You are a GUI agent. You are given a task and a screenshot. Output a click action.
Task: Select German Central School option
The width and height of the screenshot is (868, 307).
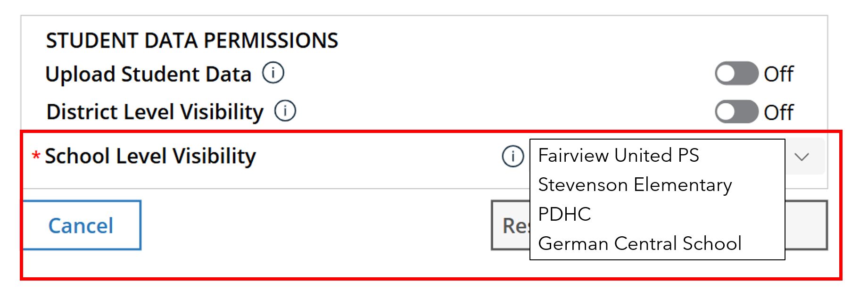pyautogui.click(x=640, y=243)
